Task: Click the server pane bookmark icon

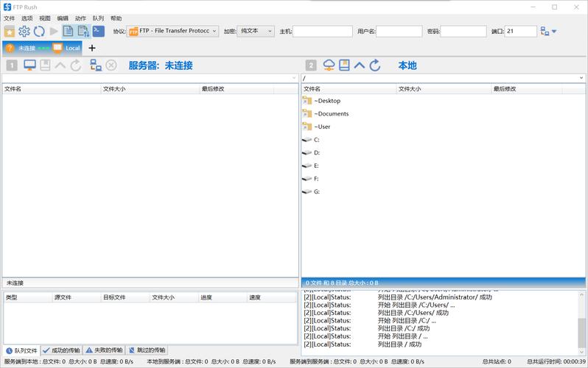Action: point(46,66)
